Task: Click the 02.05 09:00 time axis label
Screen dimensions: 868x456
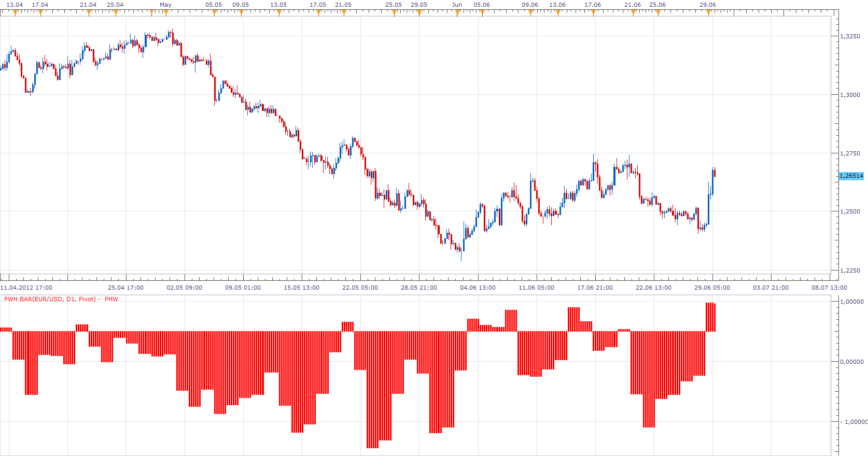Action: pyautogui.click(x=185, y=288)
